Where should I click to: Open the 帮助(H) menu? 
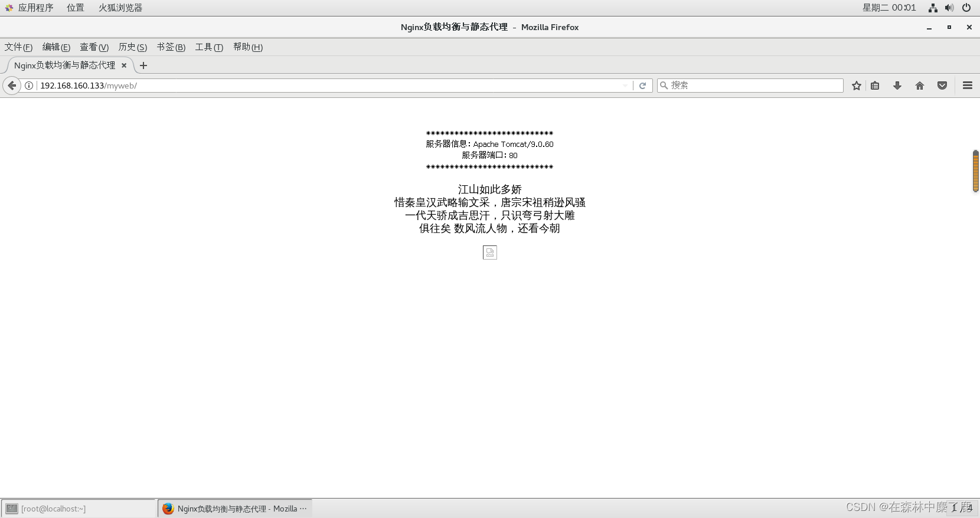coord(248,47)
